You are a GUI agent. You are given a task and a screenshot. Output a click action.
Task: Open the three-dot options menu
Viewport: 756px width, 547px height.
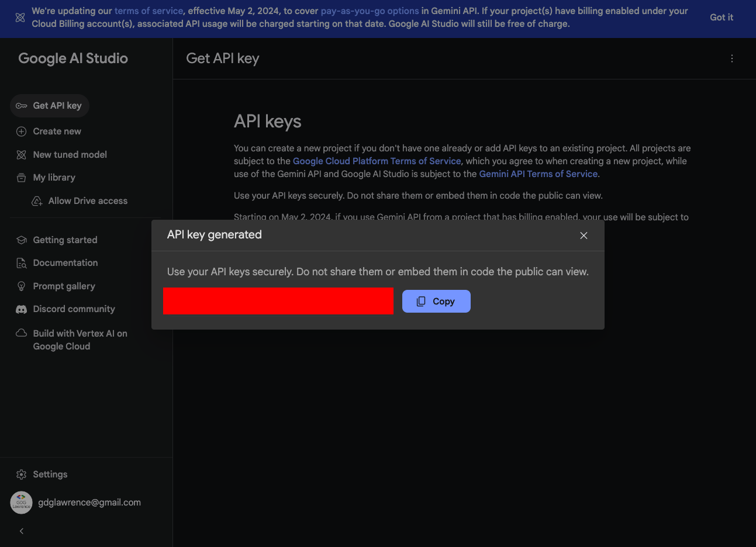click(731, 58)
